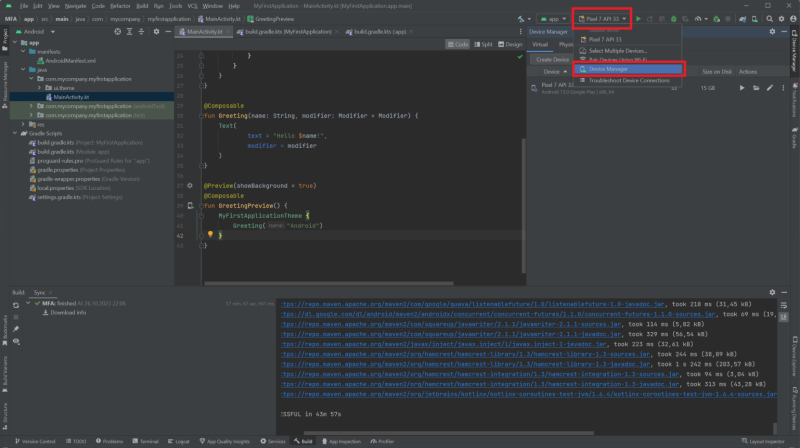
Task: Expand the res folder
Action: [x=23, y=124]
